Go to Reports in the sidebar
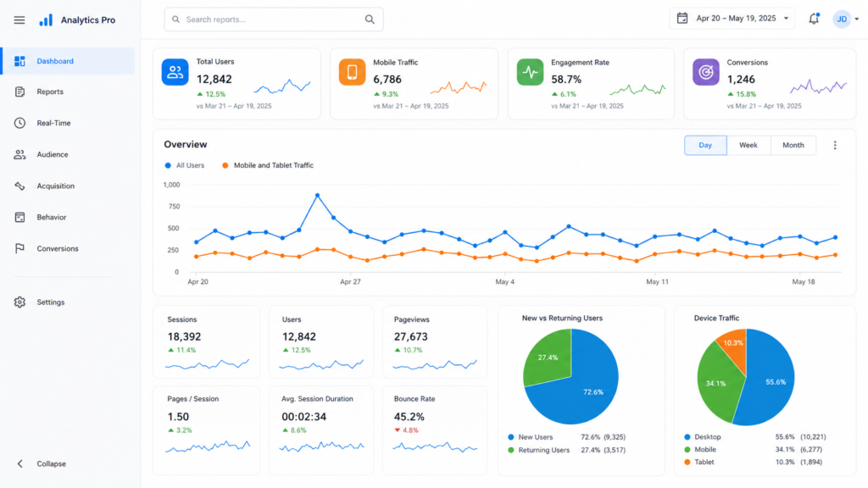The width and height of the screenshot is (868, 488). click(50, 91)
